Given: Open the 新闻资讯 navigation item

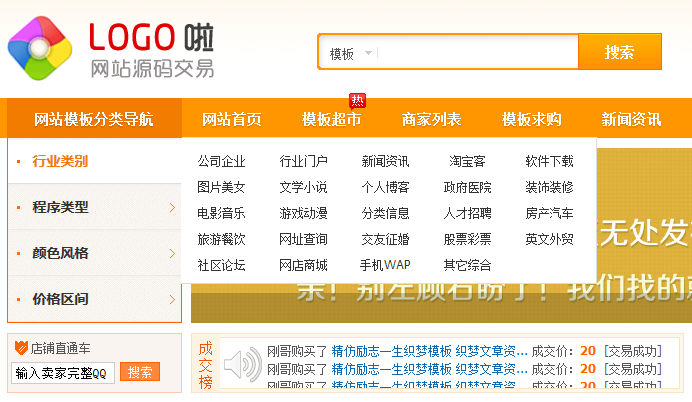Looking at the screenshot, I should click(631, 120).
